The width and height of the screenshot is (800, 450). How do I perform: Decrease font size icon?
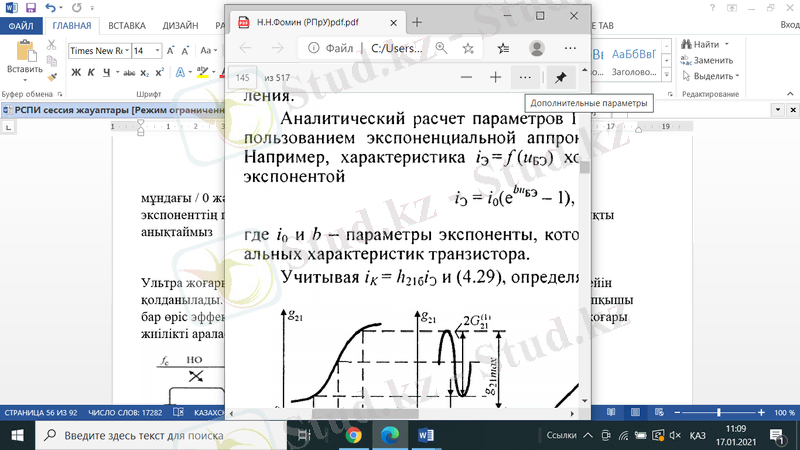pyautogui.click(x=185, y=51)
